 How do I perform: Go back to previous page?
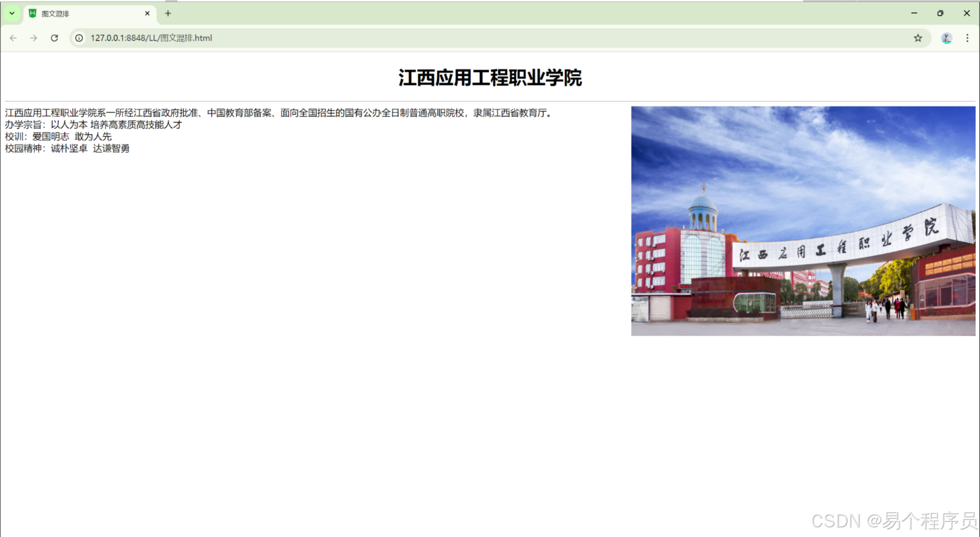pos(13,38)
